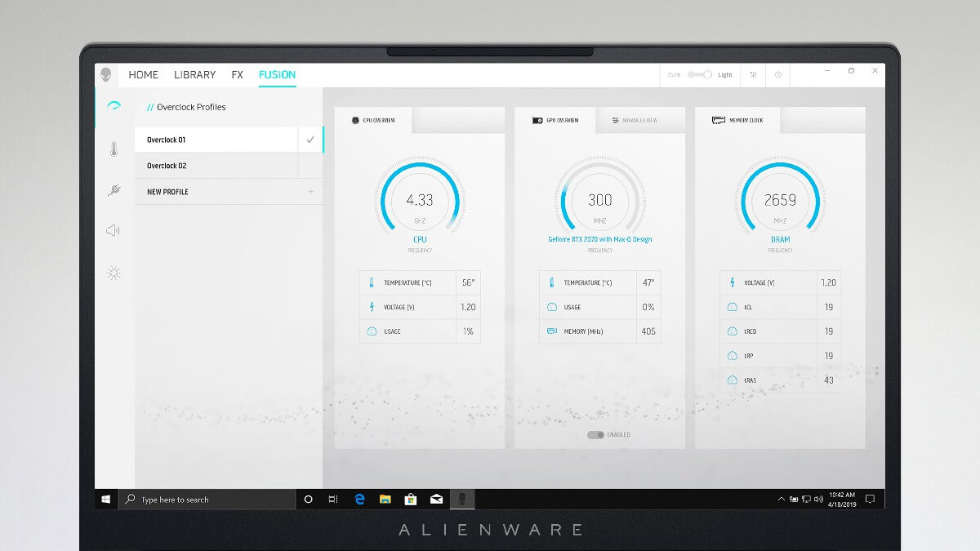Click the GeForce RTX 2070 with Max-Q Design label
The width and height of the screenshot is (980, 551).
pyautogui.click(x=600, y=239)
